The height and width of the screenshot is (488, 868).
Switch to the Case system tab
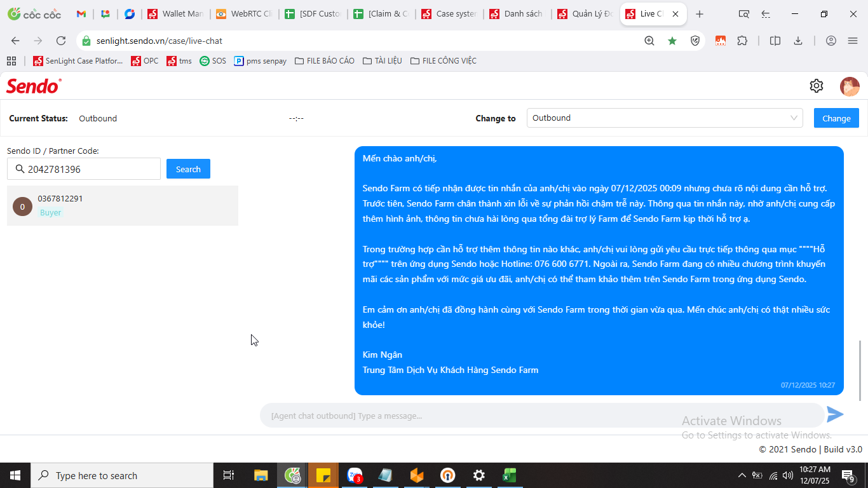[451, 14]
